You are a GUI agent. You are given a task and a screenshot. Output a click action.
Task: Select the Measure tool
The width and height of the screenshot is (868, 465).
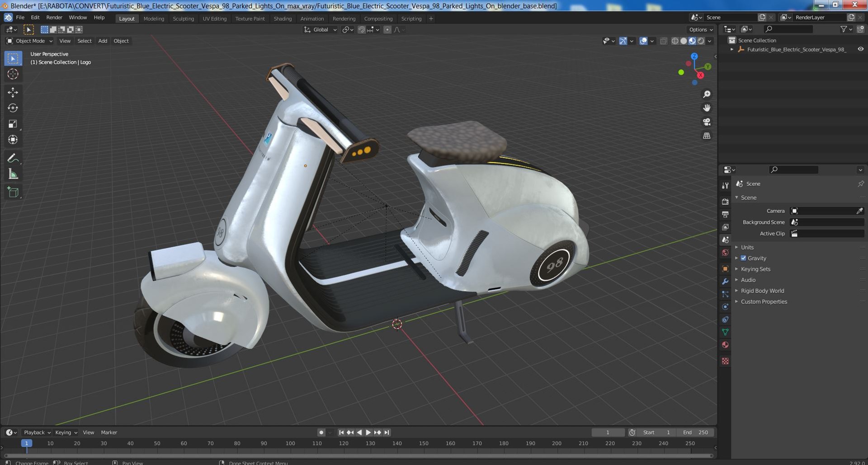point(13,174)
